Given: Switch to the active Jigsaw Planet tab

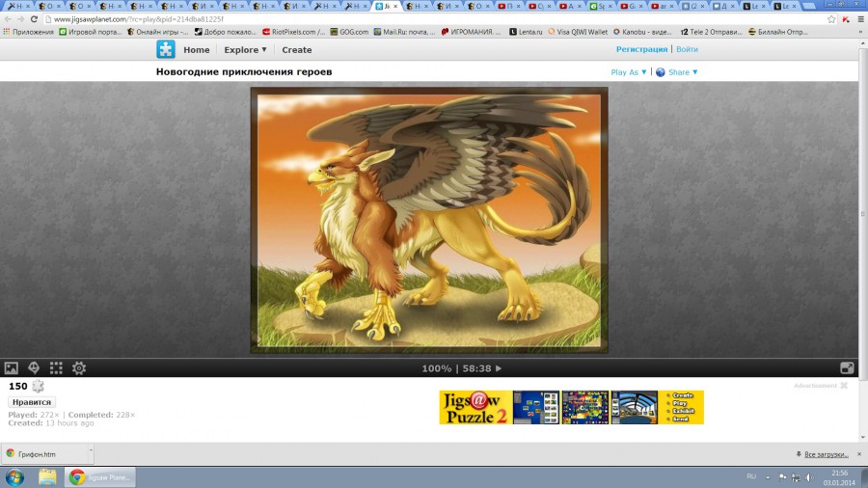Looking at the screenshot, I should coord(386,6).
